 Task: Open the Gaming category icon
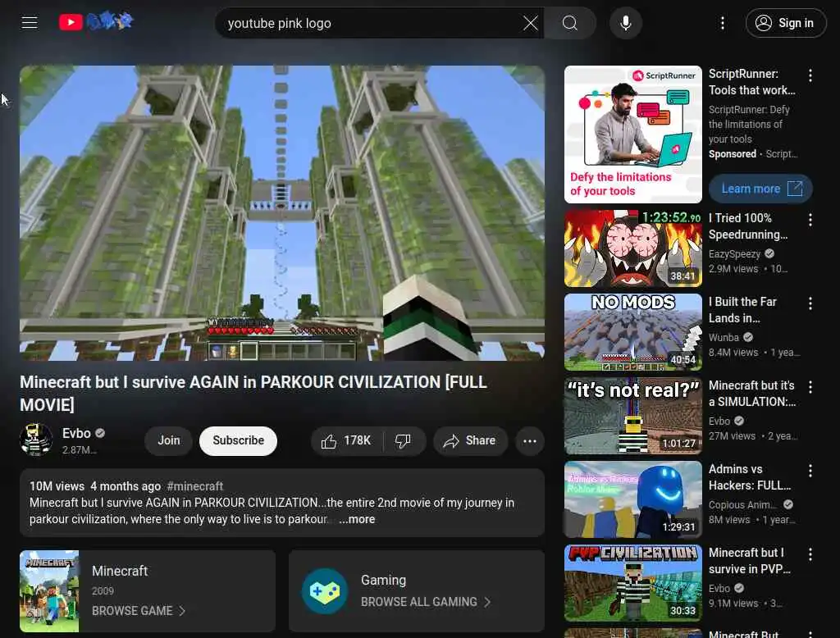[325, 591]
